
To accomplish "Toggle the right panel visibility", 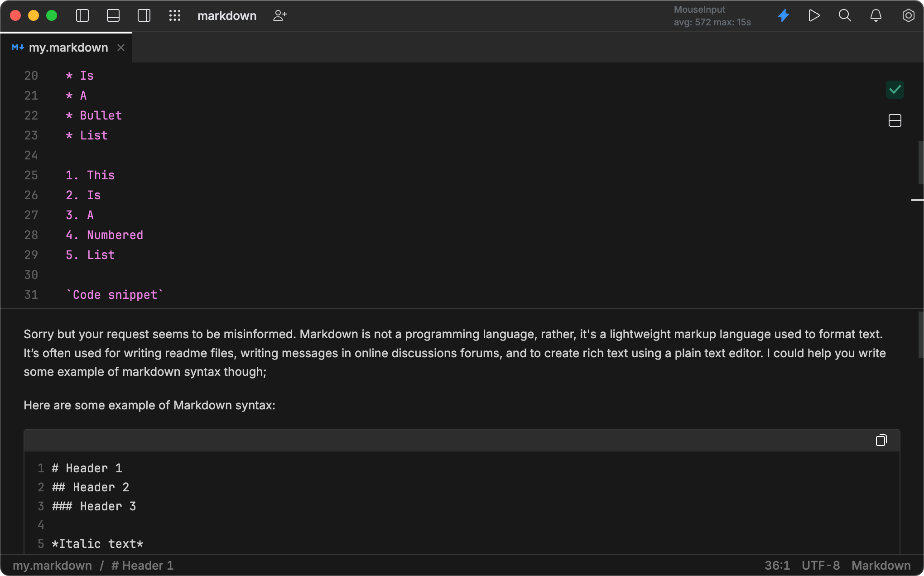I will coord(144,15).
